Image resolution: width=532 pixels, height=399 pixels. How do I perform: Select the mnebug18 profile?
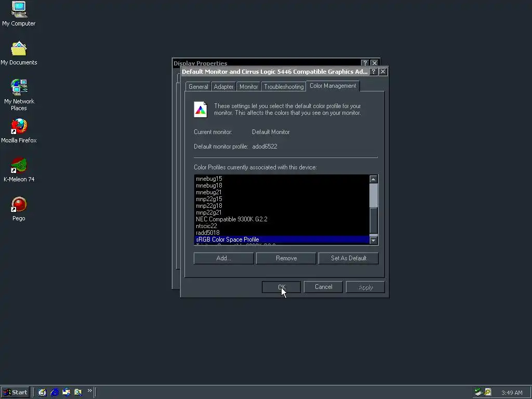282,185
